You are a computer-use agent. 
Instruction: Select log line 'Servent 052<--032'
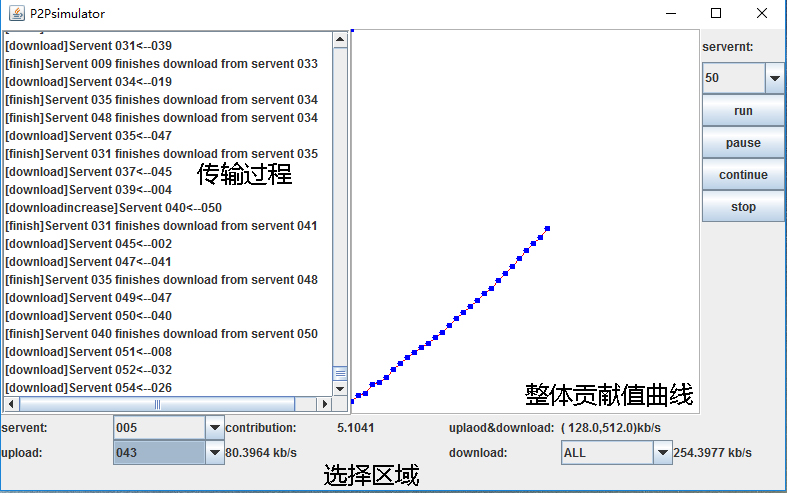click(88, 370)
